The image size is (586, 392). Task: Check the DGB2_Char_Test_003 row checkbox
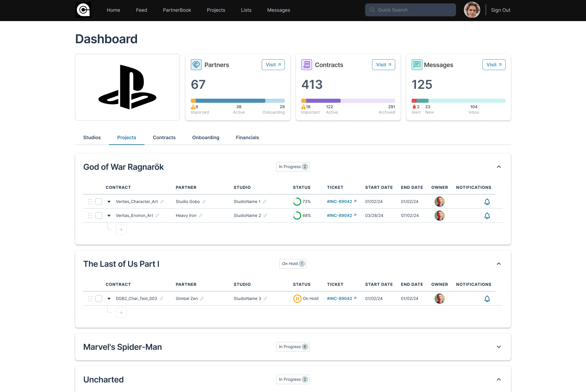[99, 298]
